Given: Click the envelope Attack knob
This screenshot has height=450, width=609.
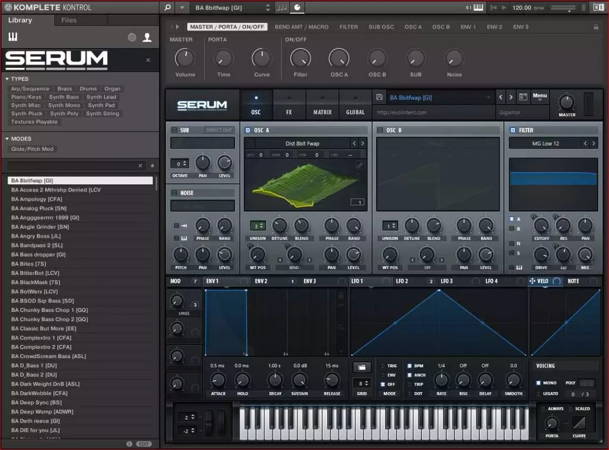Looking at the screenshot, I should point(218,380).
